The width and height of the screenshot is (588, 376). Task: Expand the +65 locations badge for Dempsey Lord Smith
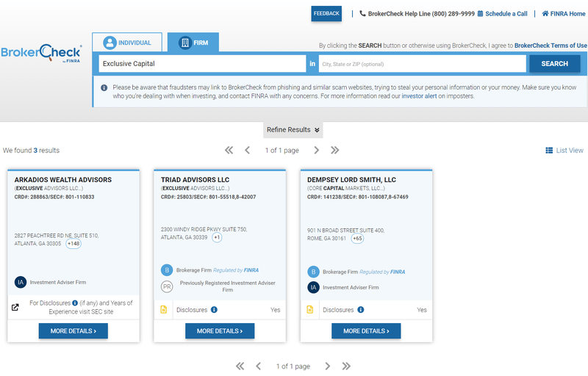(x=357, y=239)
